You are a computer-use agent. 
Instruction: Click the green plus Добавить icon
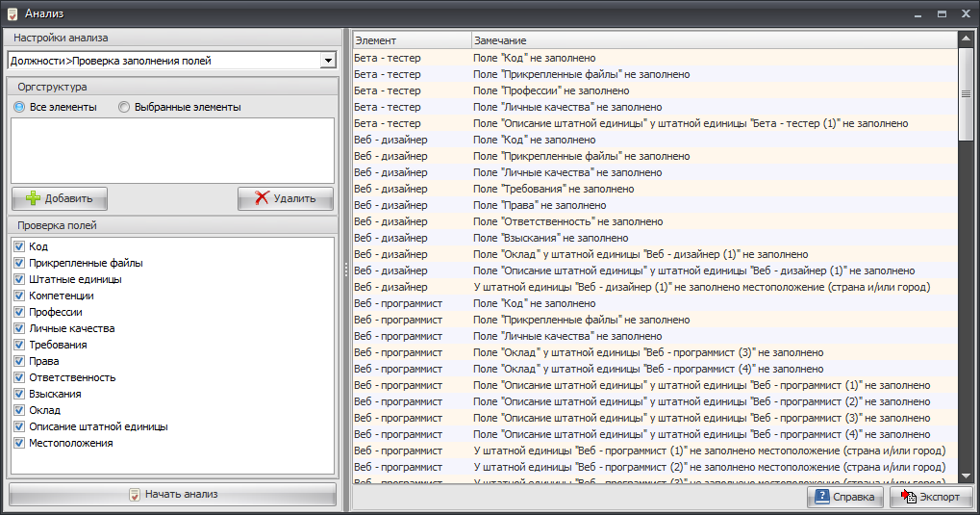(x=34, y=198)
